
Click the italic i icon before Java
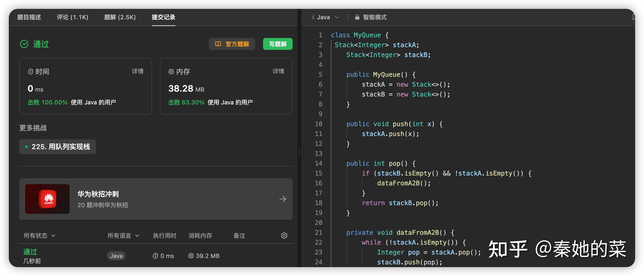[313, 17]
